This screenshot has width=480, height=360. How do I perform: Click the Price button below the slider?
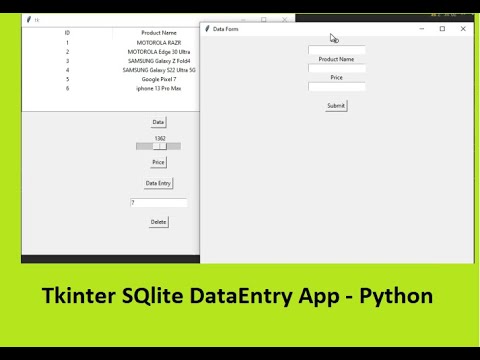point(158,162)
